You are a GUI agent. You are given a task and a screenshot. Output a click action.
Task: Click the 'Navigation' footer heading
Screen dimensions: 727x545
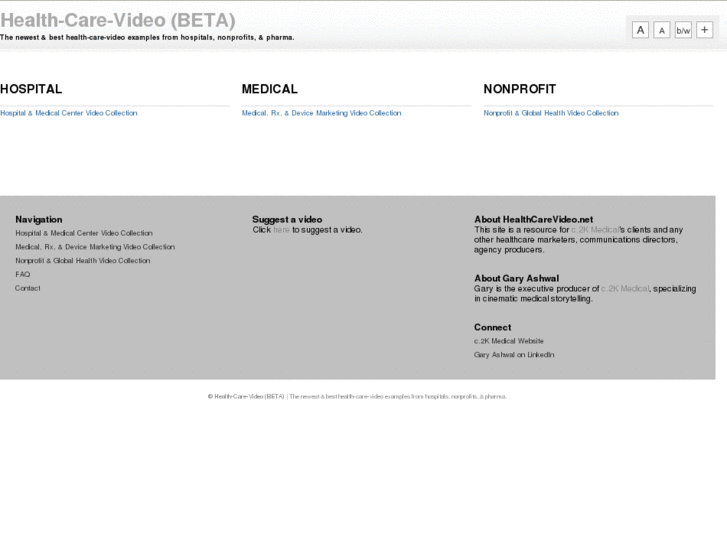tap(38, 219)
